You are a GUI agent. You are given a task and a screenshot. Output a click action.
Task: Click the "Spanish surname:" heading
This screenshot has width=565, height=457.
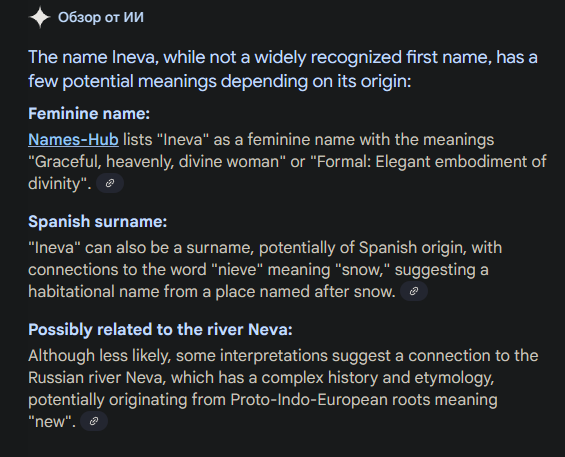point(98,221)
